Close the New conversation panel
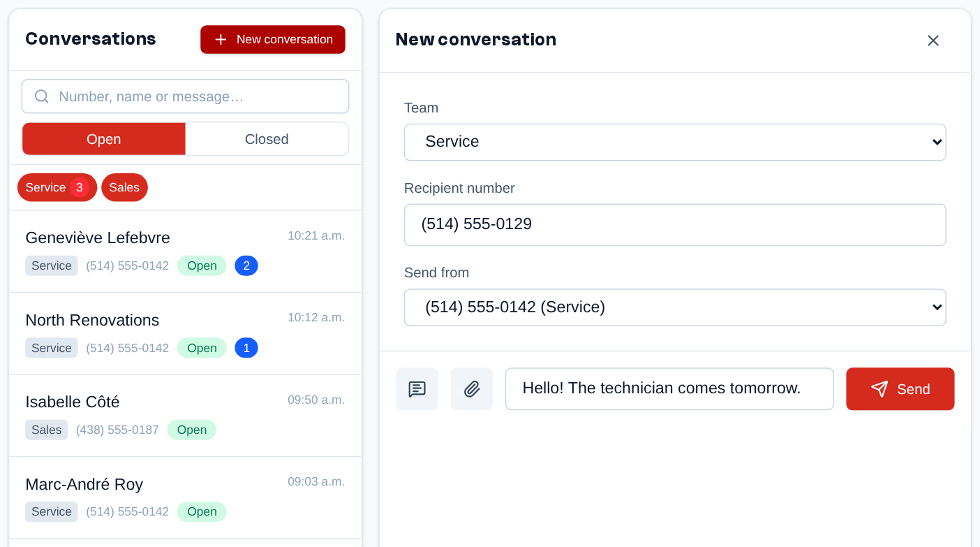 coord(933,41)
